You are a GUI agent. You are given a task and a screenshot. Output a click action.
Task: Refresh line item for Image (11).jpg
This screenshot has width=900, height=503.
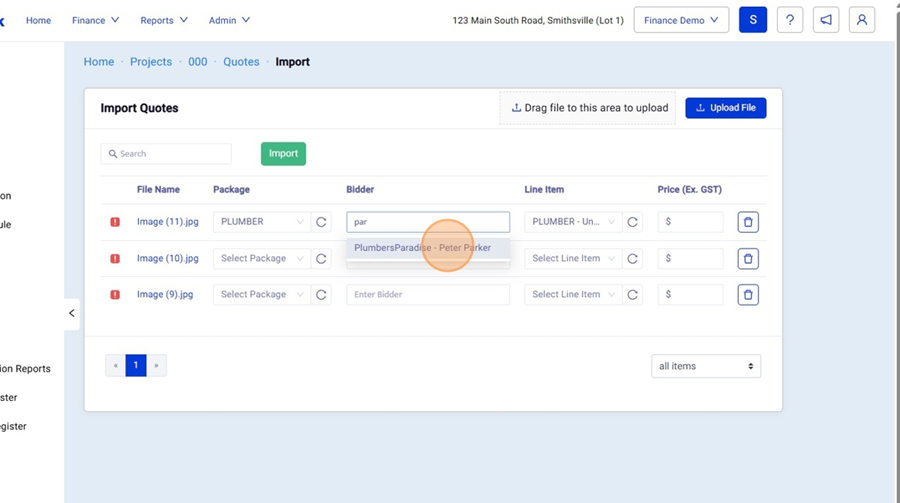(x=632, y=222)
